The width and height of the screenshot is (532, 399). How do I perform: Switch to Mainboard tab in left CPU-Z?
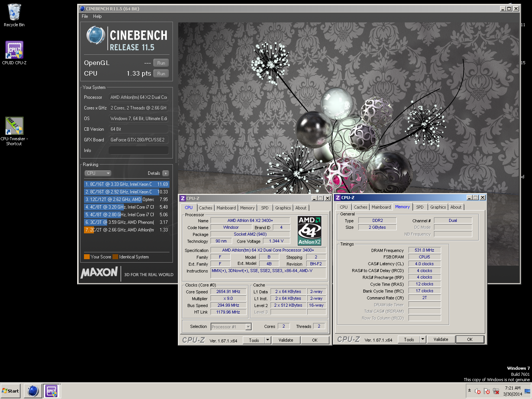(226, 208)
